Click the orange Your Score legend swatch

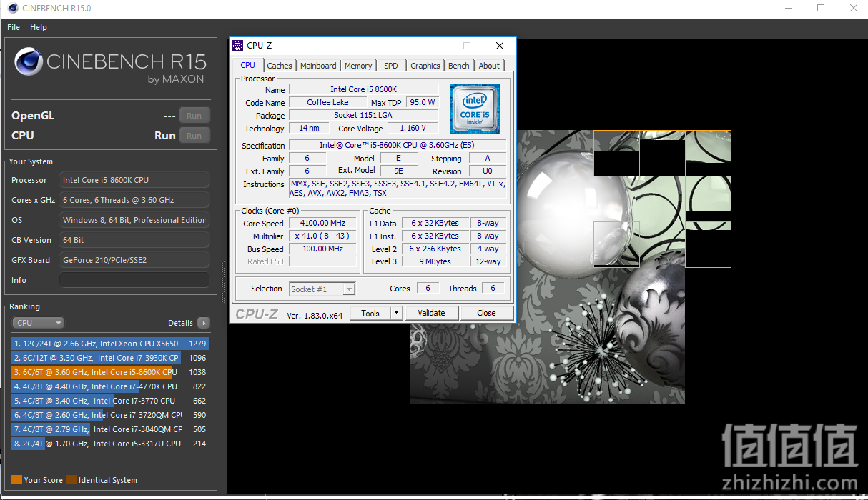tap(16, 480)
